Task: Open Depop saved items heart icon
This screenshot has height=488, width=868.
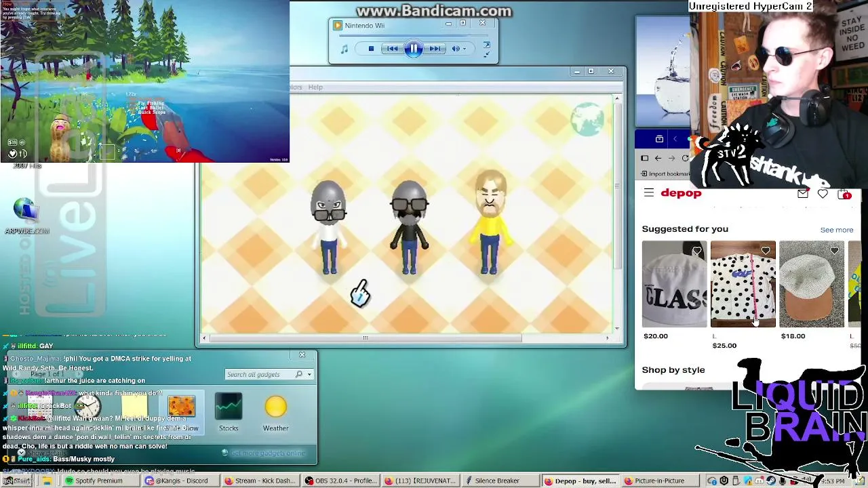Action: [x=823, y=194]
